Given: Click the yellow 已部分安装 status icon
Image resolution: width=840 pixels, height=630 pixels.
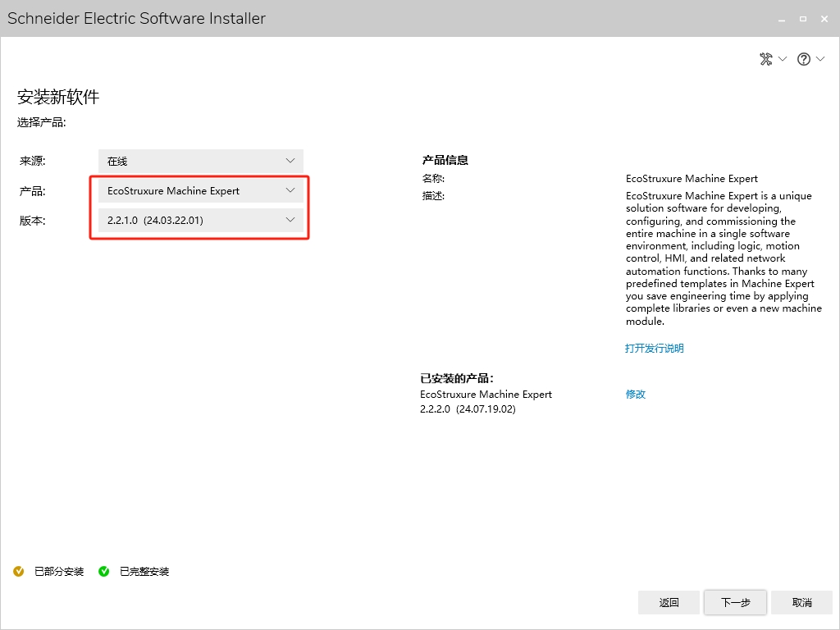Looking at the screenshot, I should (x=19, y=571).
